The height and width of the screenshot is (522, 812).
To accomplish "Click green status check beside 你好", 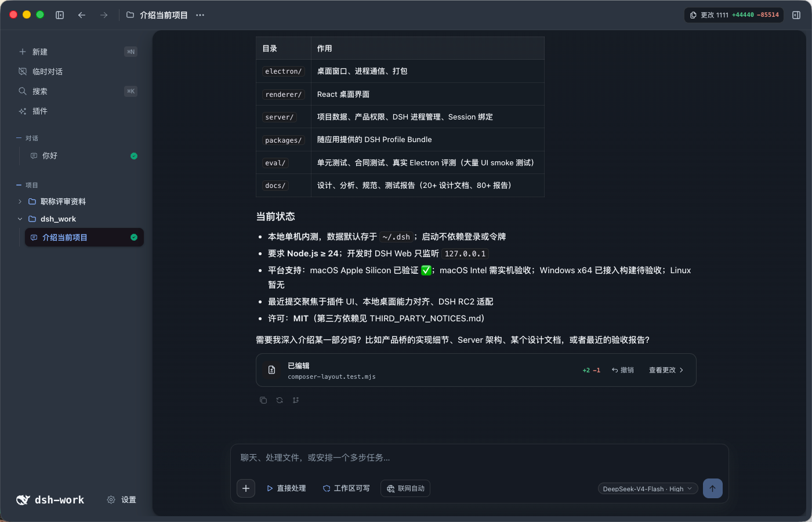I will coord(134,156).
